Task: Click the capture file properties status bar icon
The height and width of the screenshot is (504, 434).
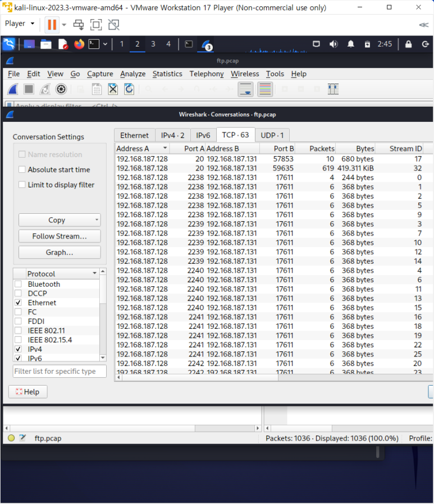Action: tap(22, 438)
